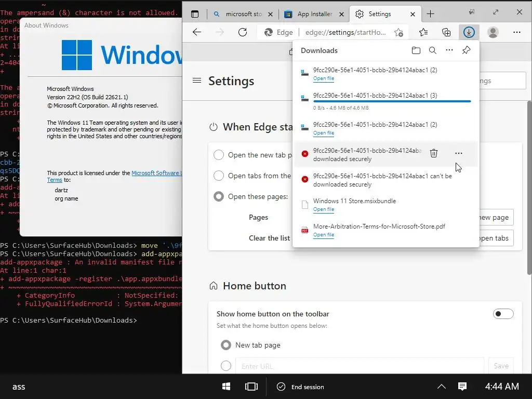Select New tab page radio under Home button

226,345
